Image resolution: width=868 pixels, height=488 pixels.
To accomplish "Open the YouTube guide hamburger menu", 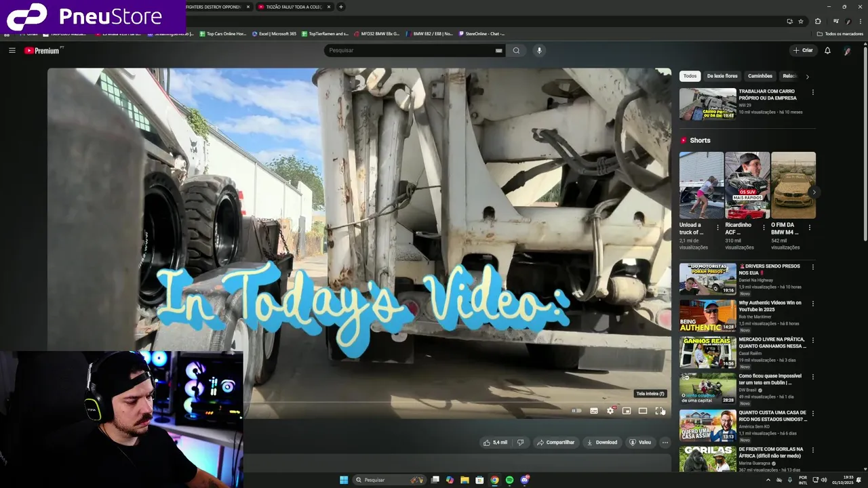I will 12,50.
